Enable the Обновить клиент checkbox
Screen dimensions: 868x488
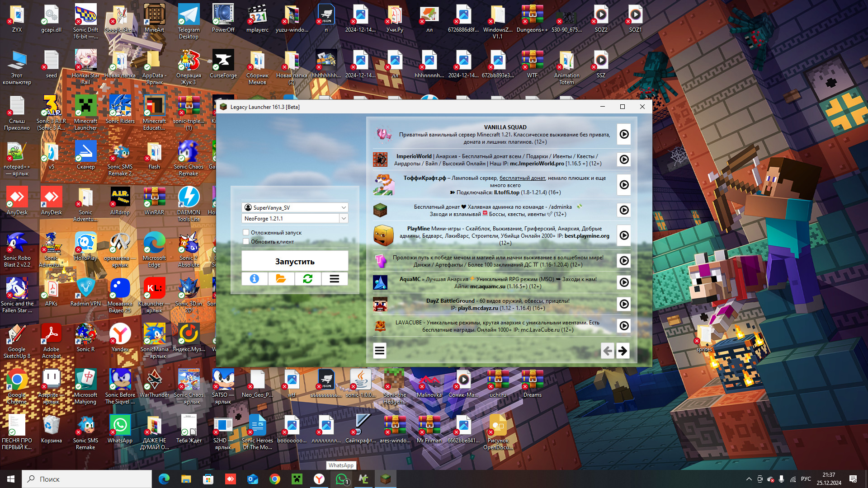(246, 241)
